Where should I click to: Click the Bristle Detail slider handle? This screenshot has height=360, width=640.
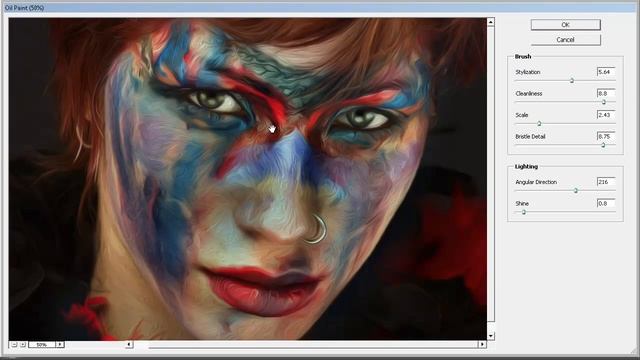603,145
